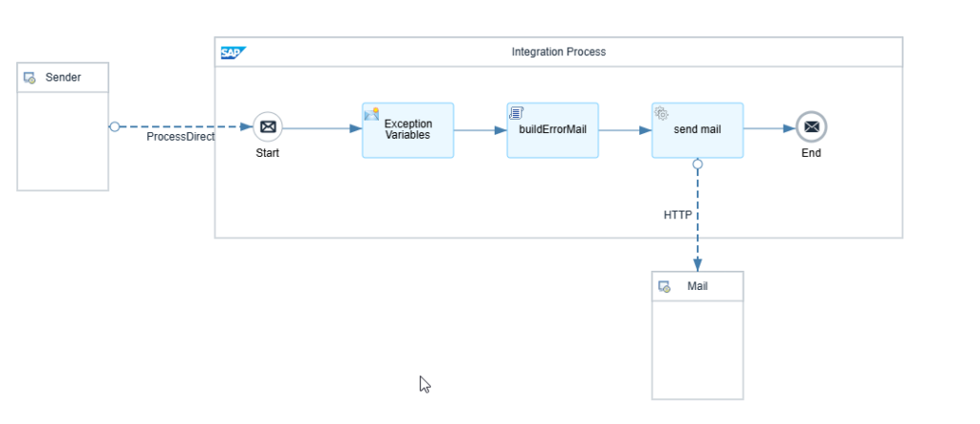Click the End label under the event
The width and height of the screenshot is (980, 424).
[x=812, y=152]
